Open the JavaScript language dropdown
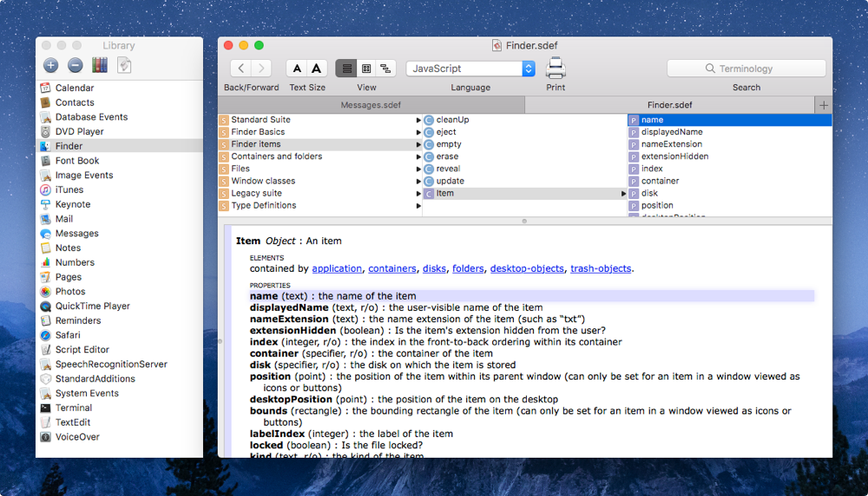This screenshot has height=496, width=868. pyautogui.click(x=470, y=69)
